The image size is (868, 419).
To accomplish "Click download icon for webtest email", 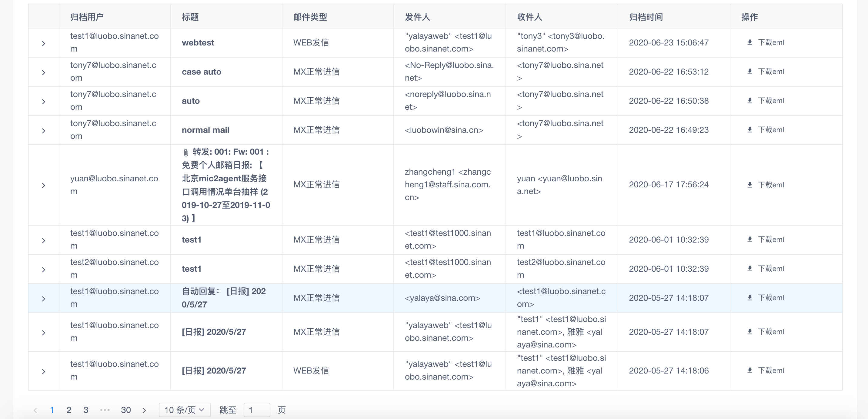I will click(749, 42).
